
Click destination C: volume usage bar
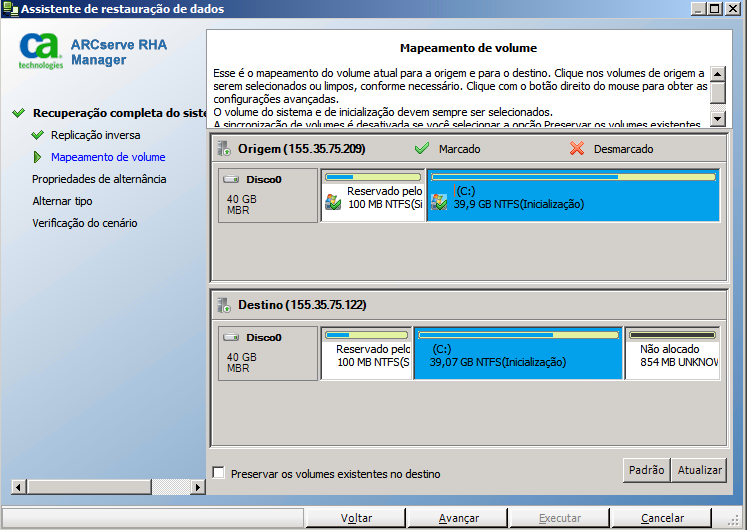pos(518,335)
